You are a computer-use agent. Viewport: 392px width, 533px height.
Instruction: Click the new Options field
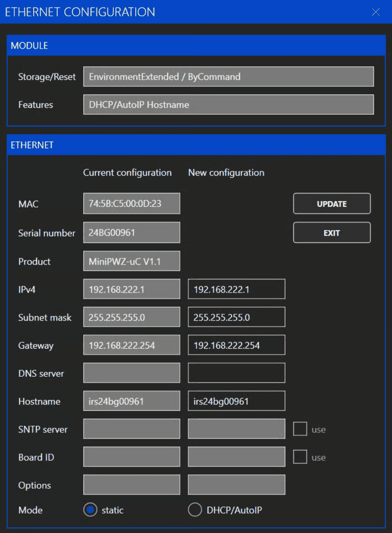(x=237, y=484)
